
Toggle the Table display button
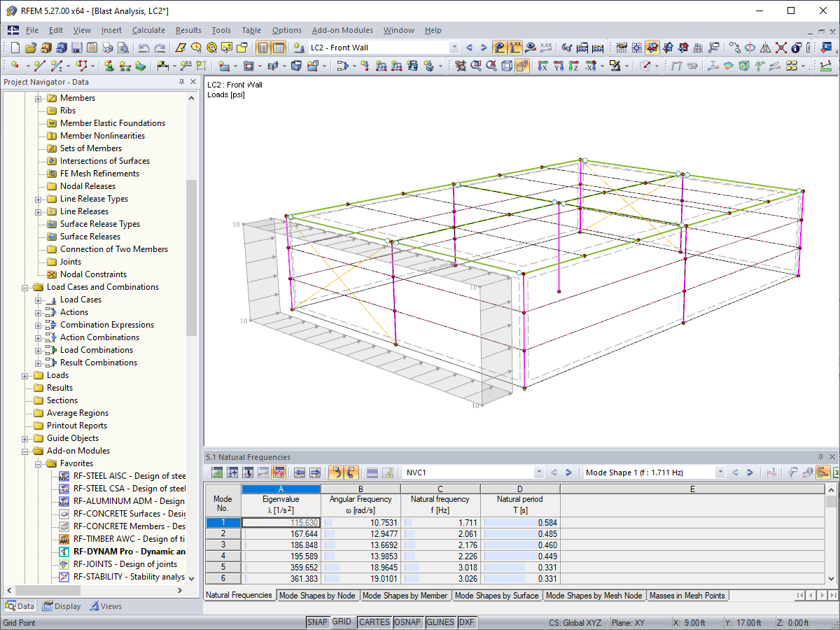click(279, 48)
